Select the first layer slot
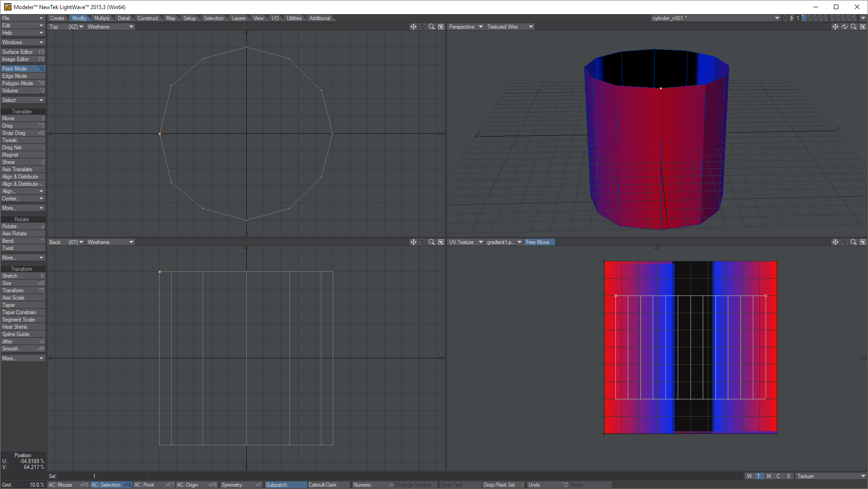The image size is (868, 489). point(804,18)
